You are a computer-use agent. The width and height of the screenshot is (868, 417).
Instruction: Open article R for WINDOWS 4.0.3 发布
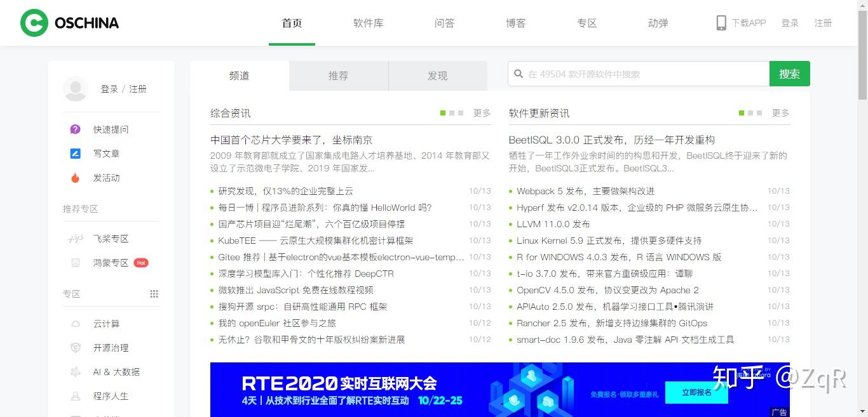click(619, 257)
